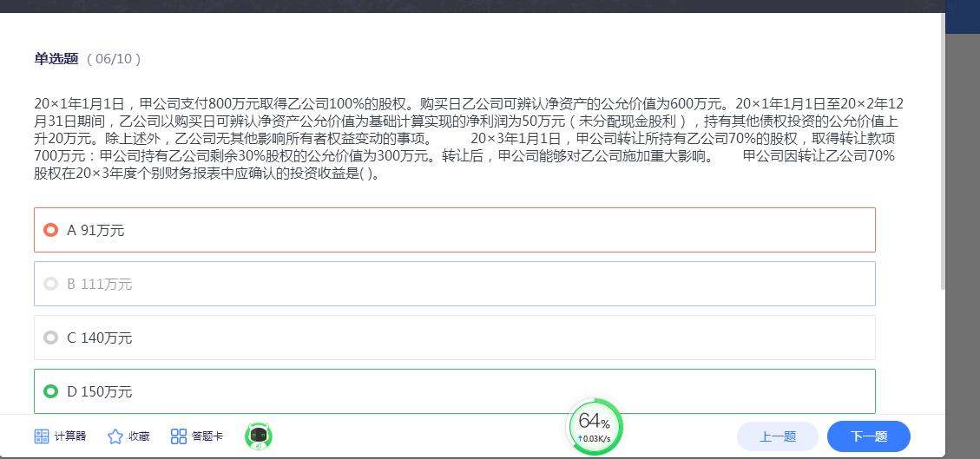Open the calculator tool icon
Screen dimensions: 980x459
coord(41,436)
